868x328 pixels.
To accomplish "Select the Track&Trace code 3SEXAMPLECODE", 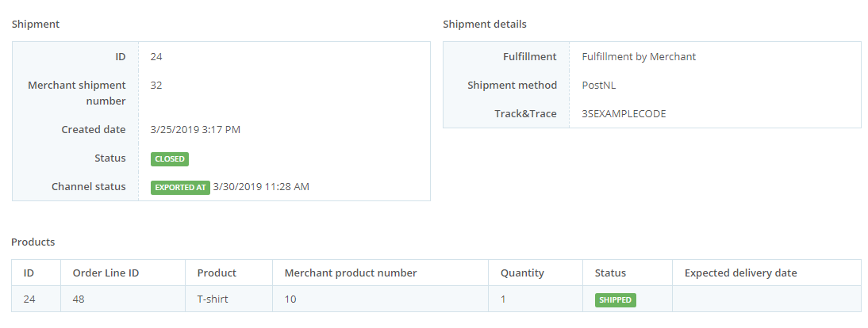I will tap(624, 114).
